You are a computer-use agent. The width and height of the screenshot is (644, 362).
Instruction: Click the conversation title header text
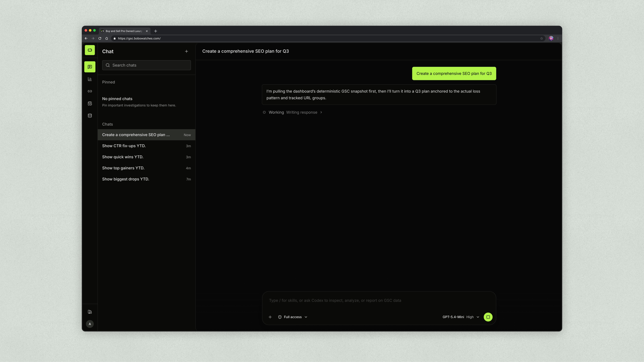pos(246,51)
